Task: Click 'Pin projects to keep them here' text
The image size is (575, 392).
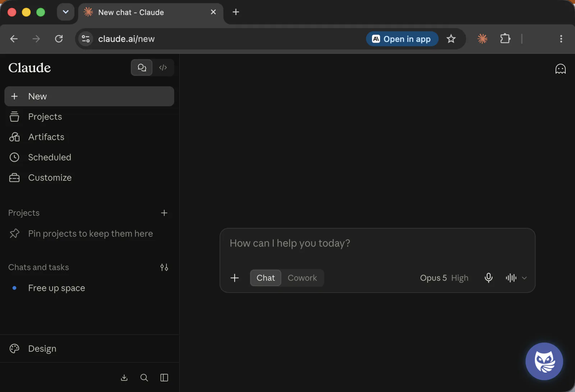Action: [x=91, y=234]
